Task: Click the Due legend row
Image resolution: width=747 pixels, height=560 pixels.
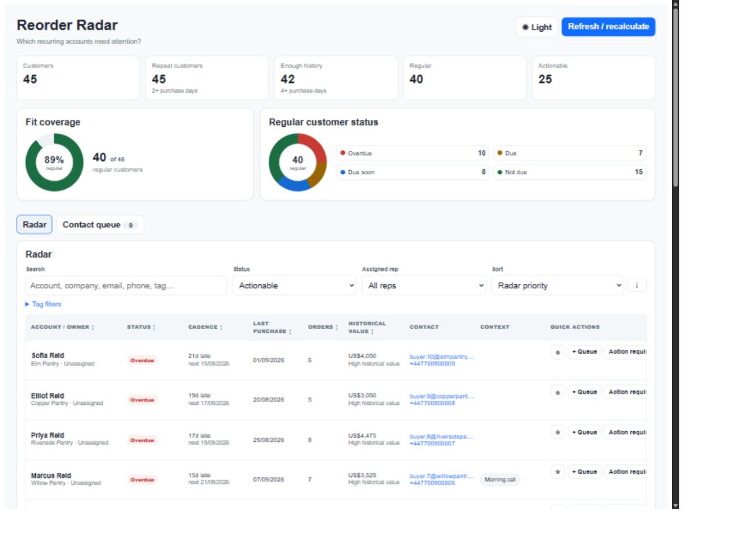Action: click(x=570, y=153)
